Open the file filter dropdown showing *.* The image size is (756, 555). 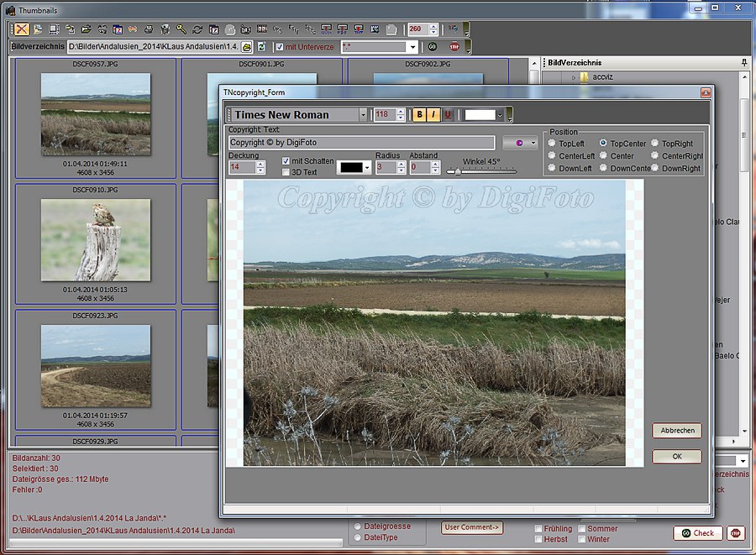tap(414, 47)
